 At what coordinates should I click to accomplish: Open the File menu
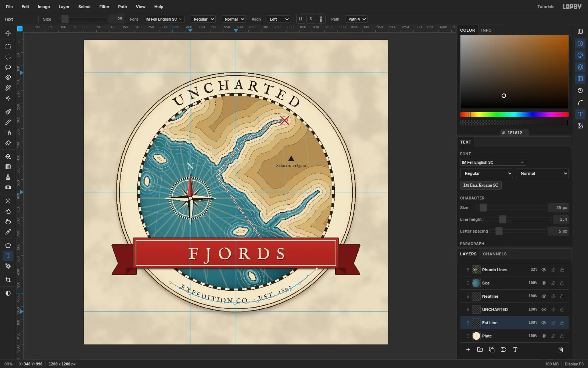pos(10,7)
